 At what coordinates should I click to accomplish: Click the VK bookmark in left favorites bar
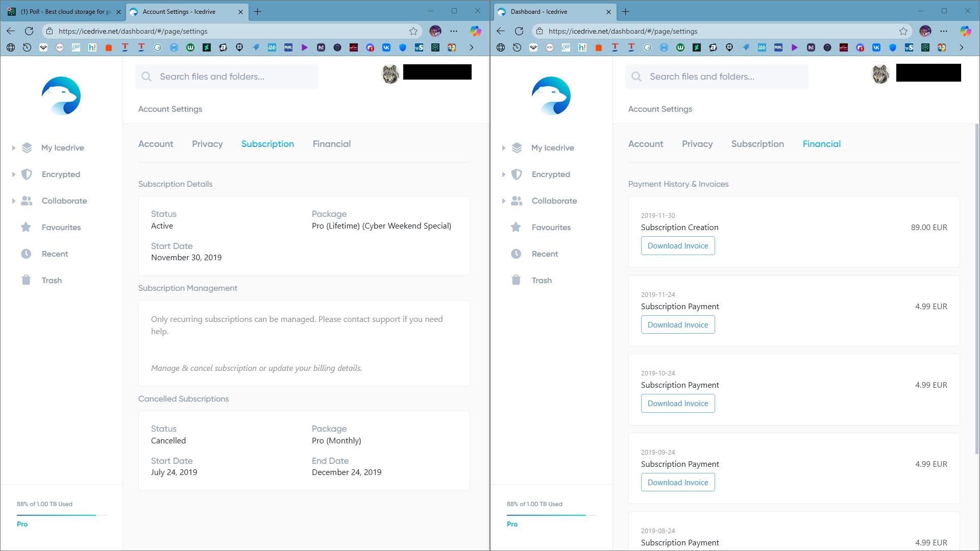[x=386, y=47]
